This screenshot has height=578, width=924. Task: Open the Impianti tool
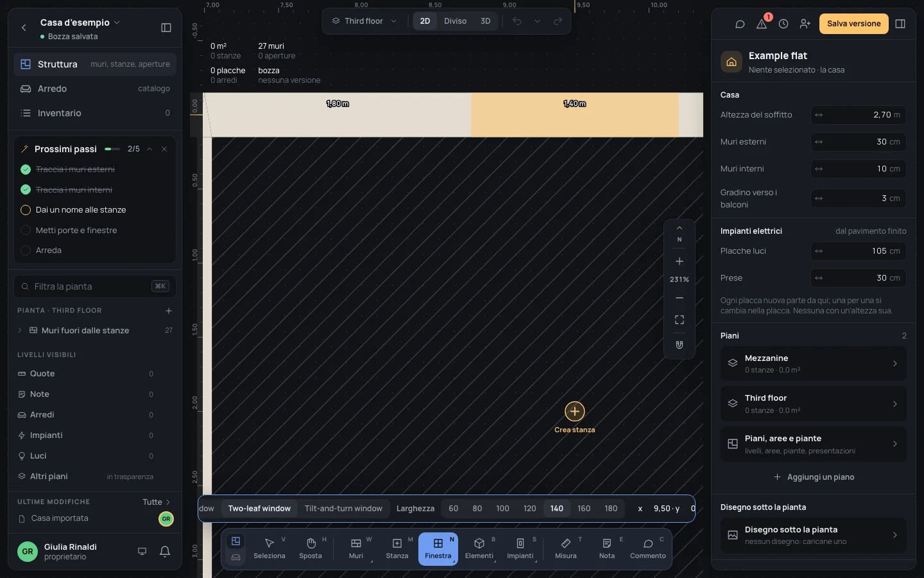pos(520,549)
